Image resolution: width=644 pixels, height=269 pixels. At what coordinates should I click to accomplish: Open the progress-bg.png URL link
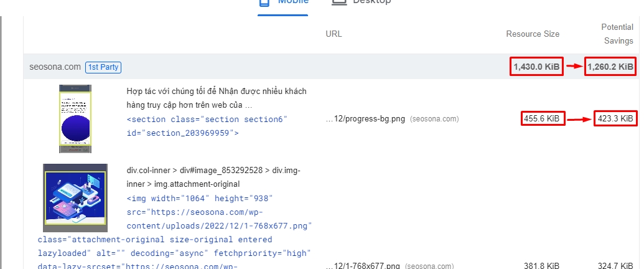click(366, 118)
